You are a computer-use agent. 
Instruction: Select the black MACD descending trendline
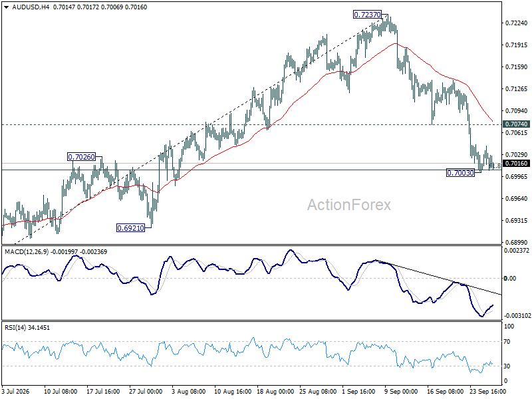[439, 277]
